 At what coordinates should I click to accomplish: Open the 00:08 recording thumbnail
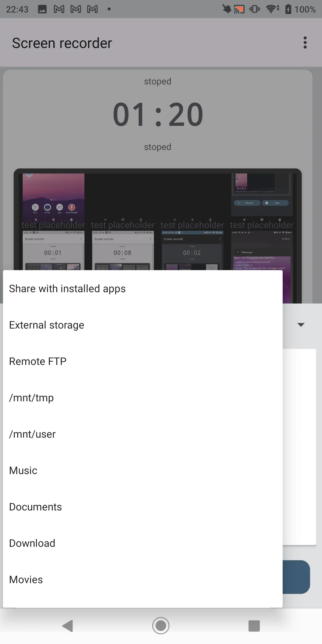pos(123,250)
